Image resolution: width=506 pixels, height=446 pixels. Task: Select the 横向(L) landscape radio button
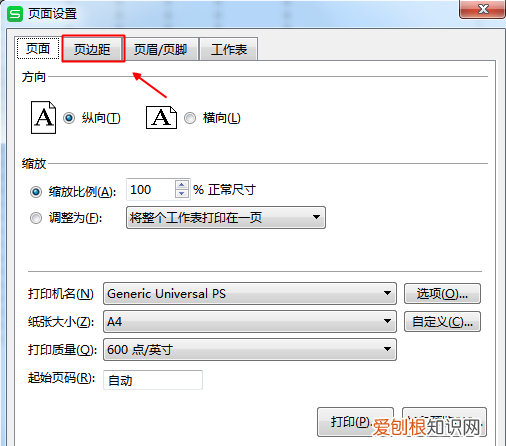(190, 118)
